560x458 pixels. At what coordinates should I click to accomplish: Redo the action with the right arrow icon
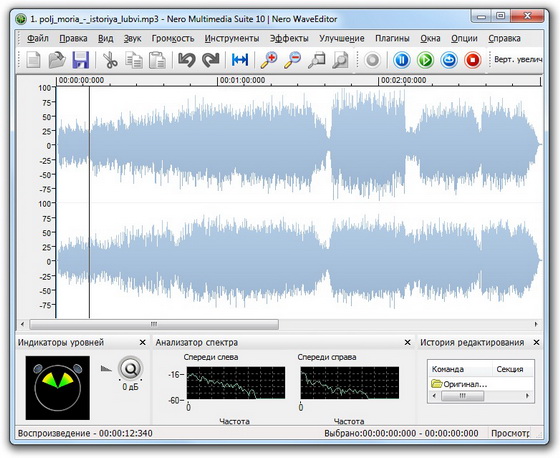211,60
